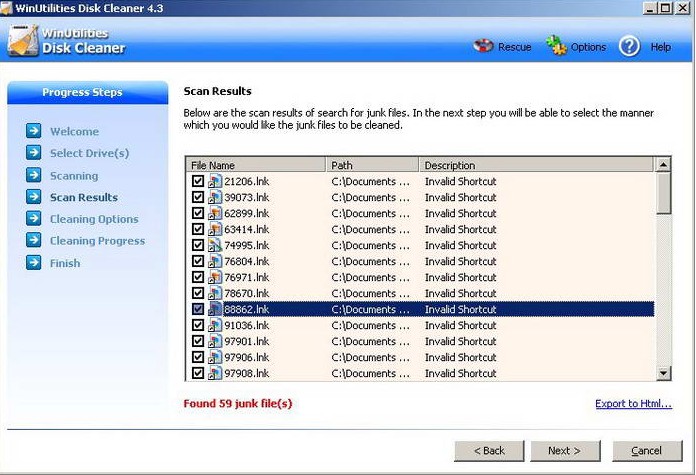
Task: Click the shortcut icon of 74995.lnk
Action: [x=215, y=245]
